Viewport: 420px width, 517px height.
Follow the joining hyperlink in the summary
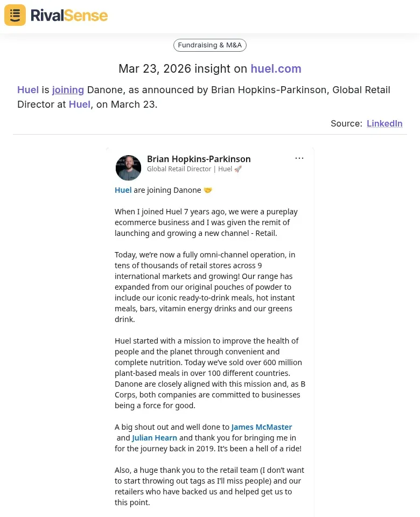point(68,90)
